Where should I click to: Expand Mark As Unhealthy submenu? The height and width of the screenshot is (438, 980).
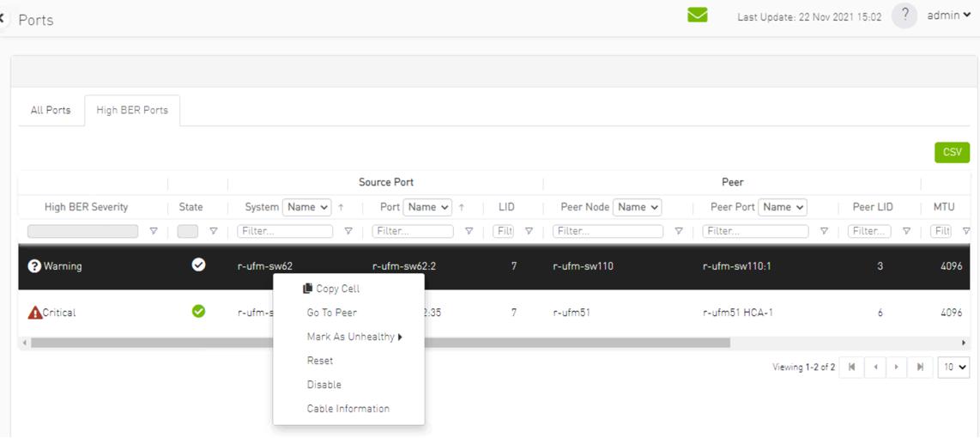click(x=354, y=337)
